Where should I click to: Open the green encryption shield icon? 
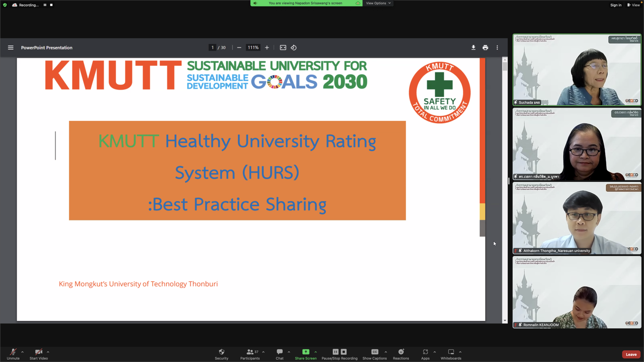pyautogui.click(x=5, y=5)
